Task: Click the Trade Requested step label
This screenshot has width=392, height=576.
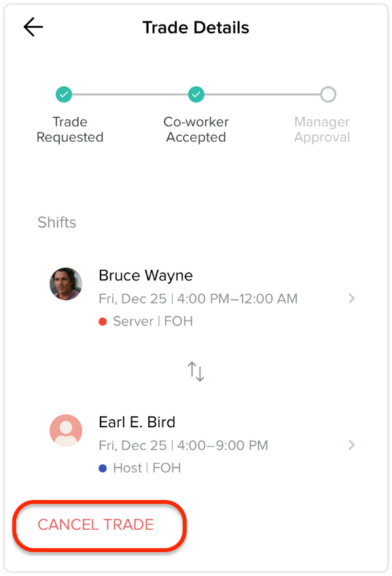Action: pyautogui.click(x=70, y=129)
